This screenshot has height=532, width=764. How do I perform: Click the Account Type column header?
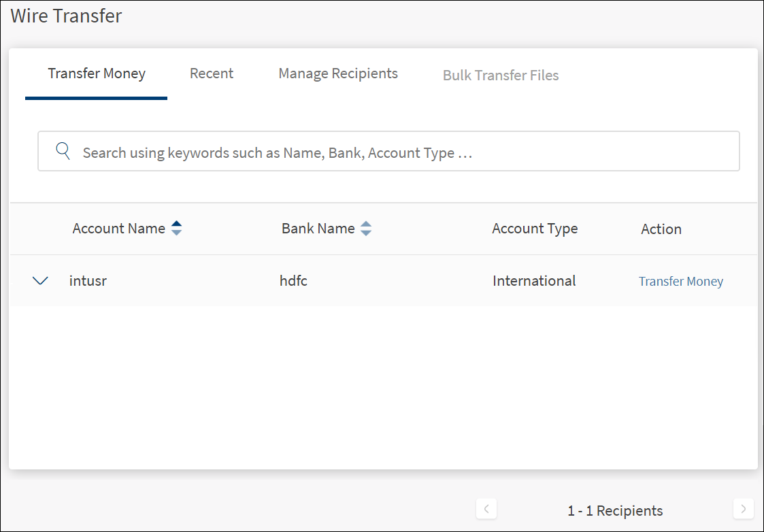point(535,229)
